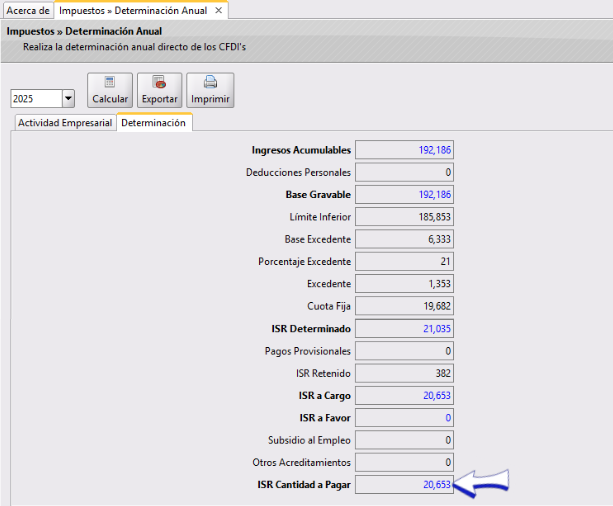Close the Determinación Anual tab
This screenshot has width=613, height=506.
[219, 11]
